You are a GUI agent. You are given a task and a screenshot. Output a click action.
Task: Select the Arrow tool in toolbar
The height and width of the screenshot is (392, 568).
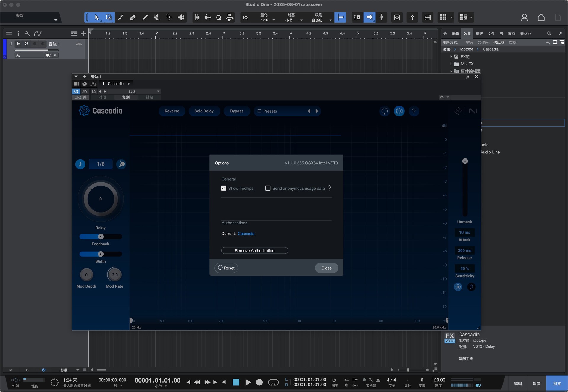(97, 17)
